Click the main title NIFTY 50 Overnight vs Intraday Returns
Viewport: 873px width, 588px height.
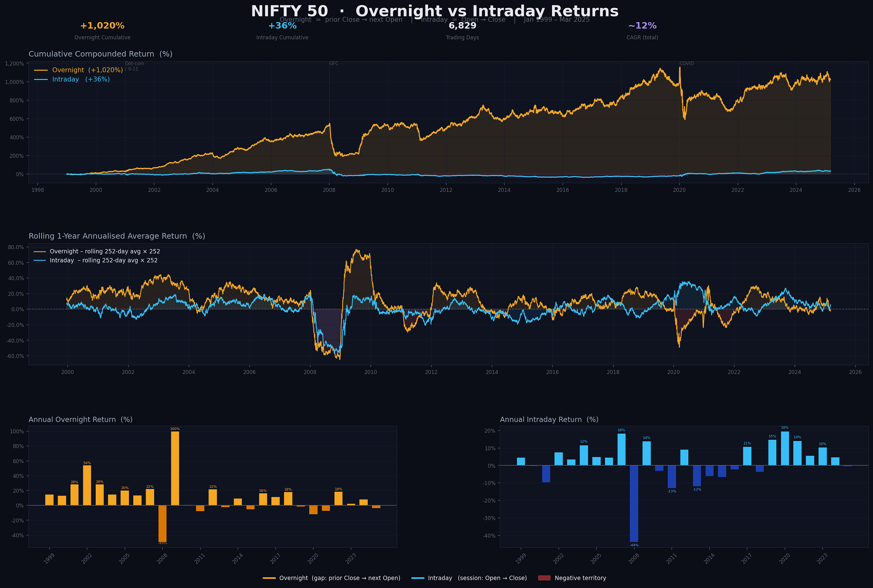[434, 11]
